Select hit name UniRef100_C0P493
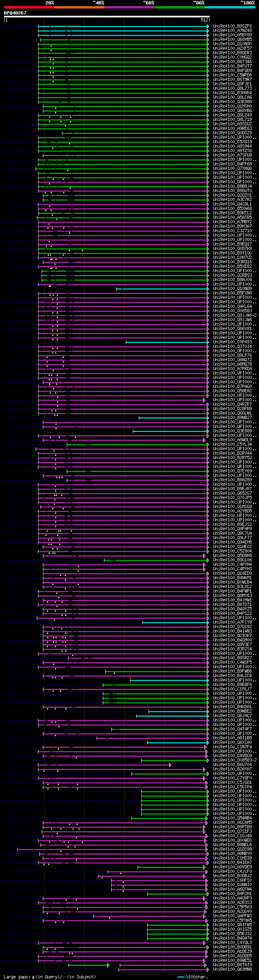The image size is (259, 980). click(x=232, y=342)
